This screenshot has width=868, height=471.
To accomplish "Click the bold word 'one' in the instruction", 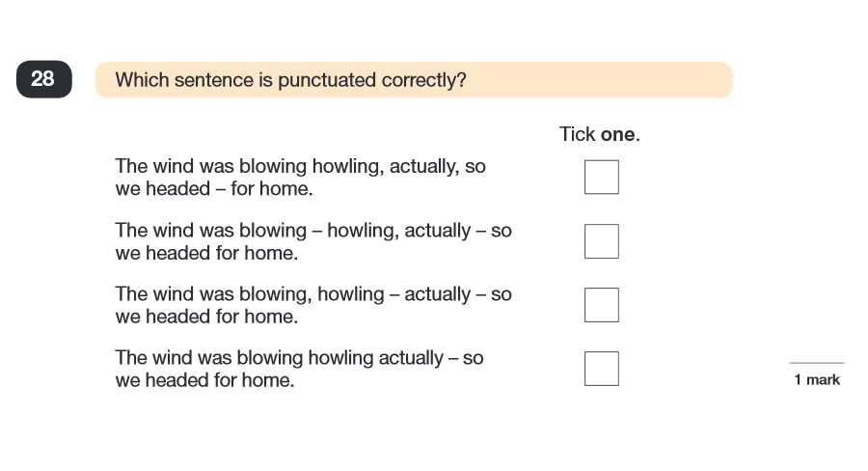I will [x=617, y=134].
